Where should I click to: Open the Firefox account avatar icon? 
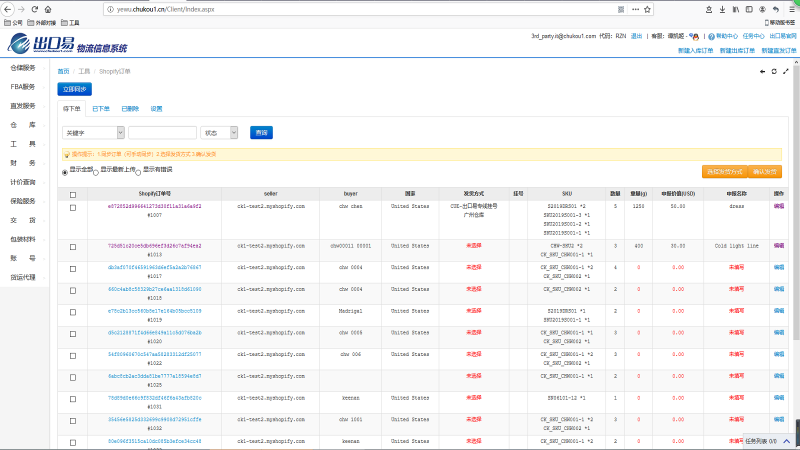point(762,9)
